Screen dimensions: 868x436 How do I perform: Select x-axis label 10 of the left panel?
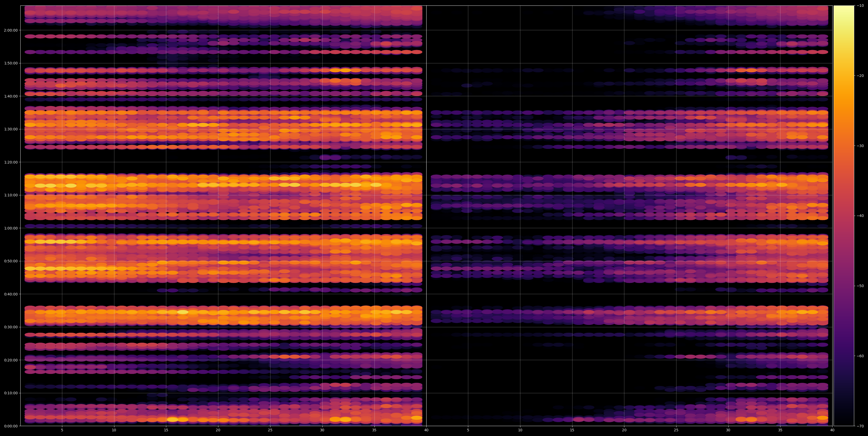click(x=114, y=430)
